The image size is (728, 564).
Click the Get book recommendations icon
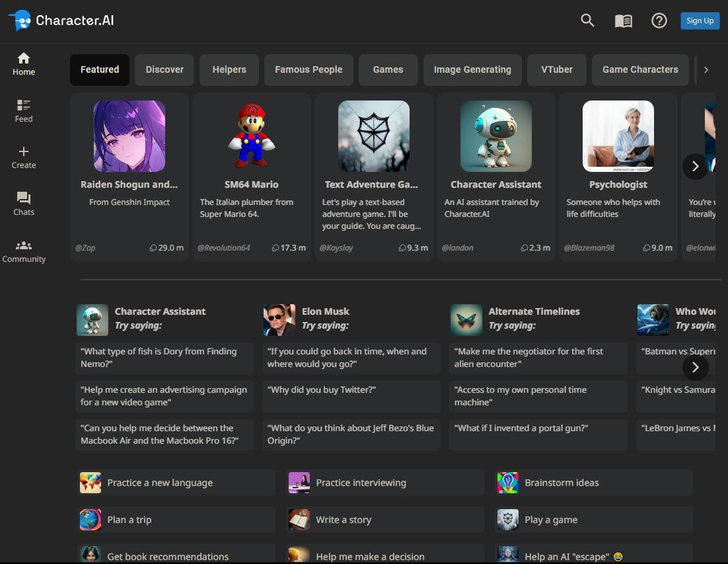[90, 555]
